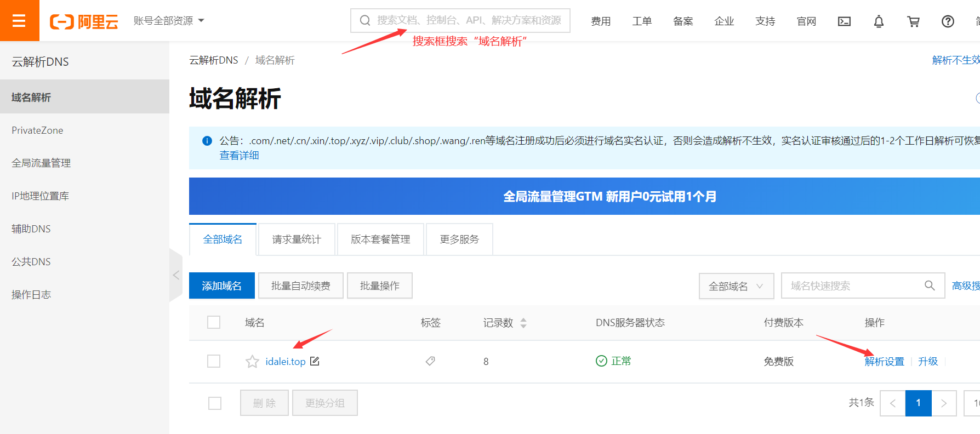This screenshot has height=434, width=980.
Task: Click the Cloud DNS sidebar title
Action: pos(41,62)
